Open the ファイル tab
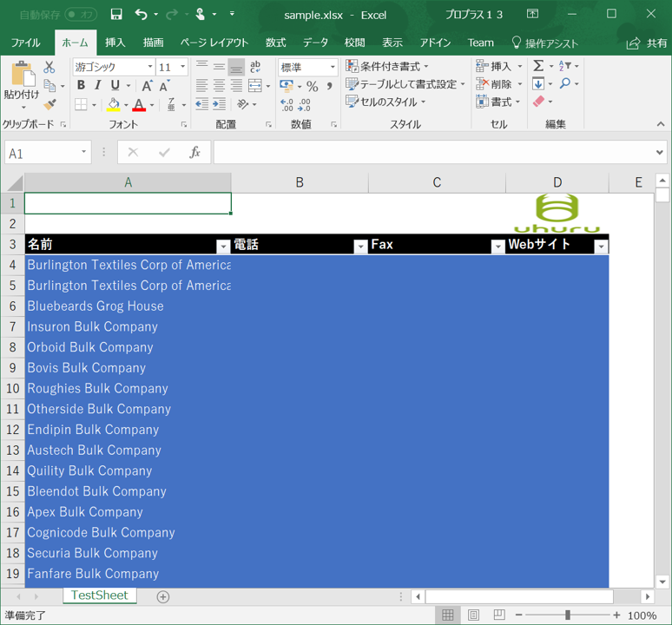Image resolution: width=672 pixels, height=625 pixels. pyautogui.click(x=26, y=43)
